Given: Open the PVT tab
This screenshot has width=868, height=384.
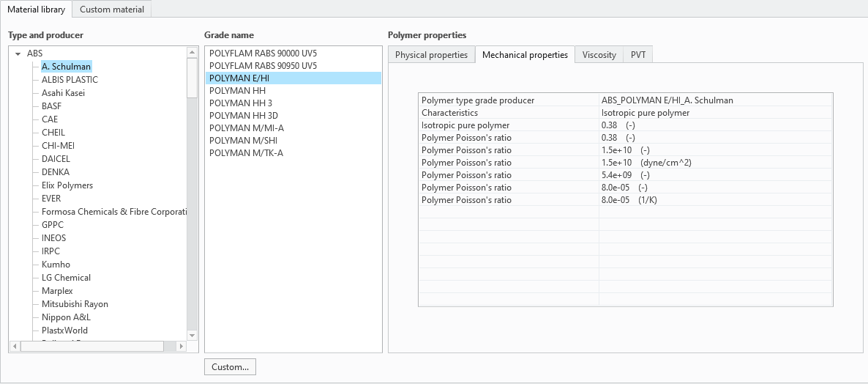Looking at the screenshot, I should (637, 55).
